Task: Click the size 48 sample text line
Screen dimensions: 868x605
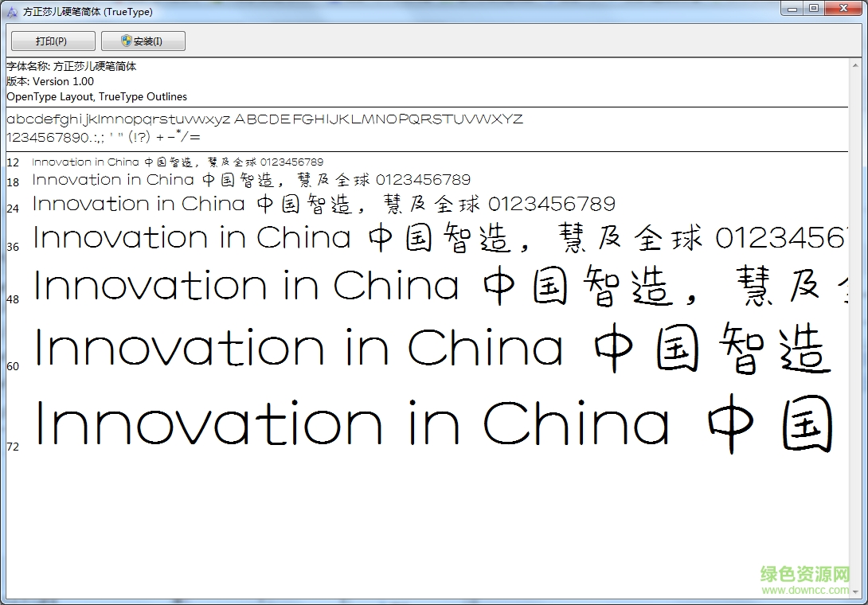Action: click(x=440, y=286)
